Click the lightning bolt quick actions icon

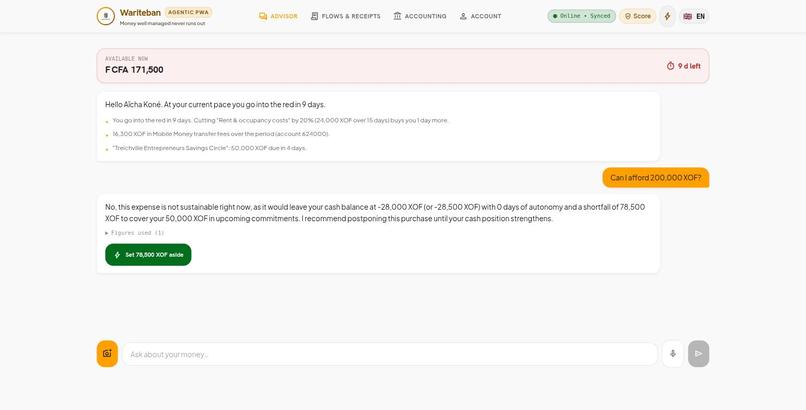[667, 16]
